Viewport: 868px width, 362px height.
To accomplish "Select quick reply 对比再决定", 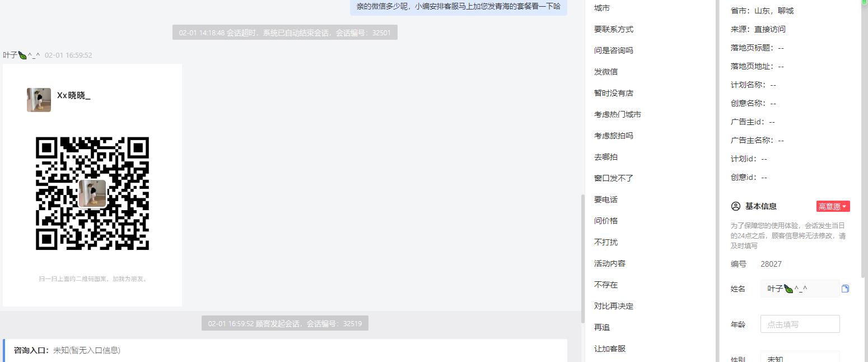I will [614, 306].
